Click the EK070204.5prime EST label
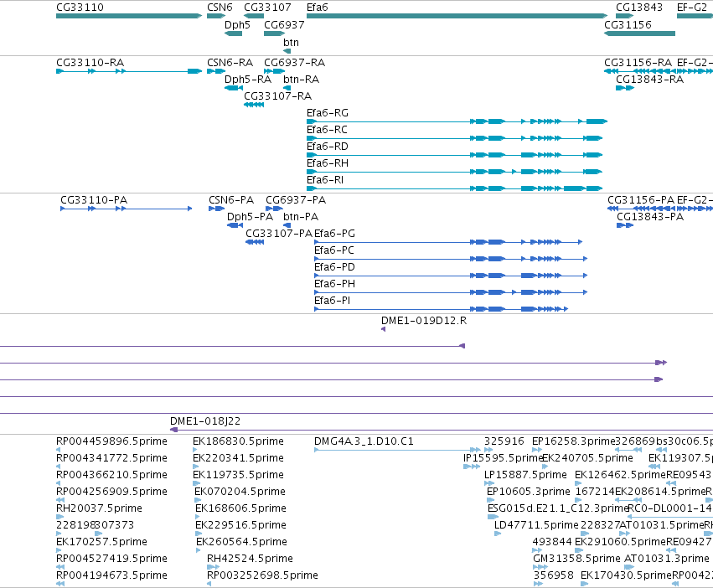 tap(240, 492)
